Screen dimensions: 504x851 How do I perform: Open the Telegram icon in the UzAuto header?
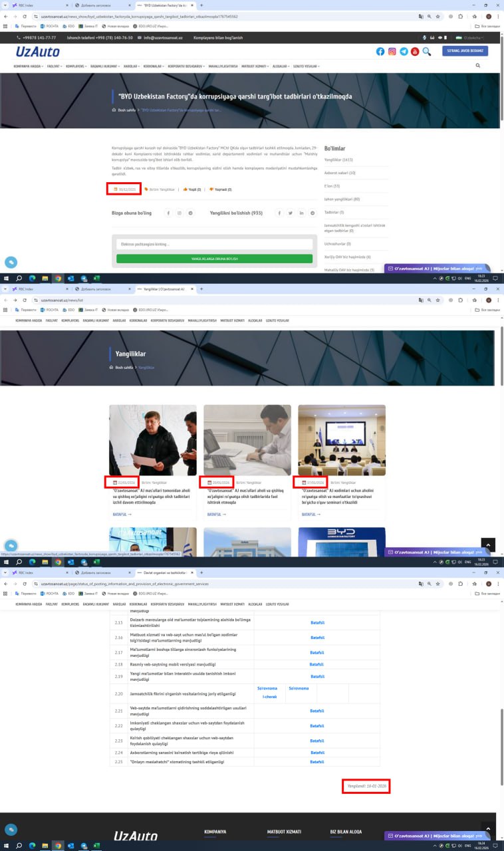point(404,51)
